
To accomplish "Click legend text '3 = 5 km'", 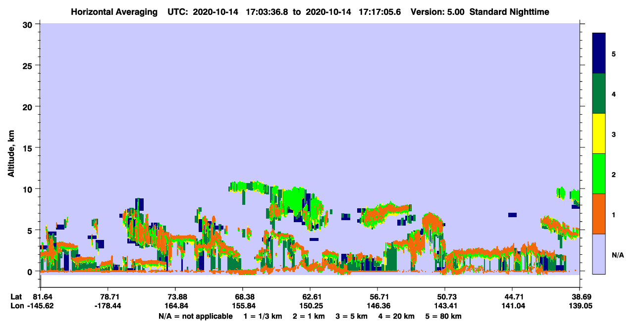I will [352, 316].
